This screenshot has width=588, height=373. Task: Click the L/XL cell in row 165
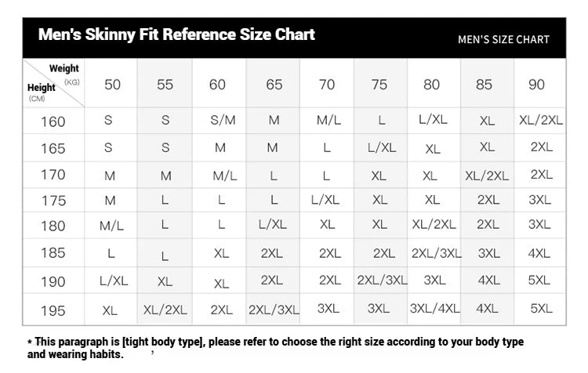381,147
